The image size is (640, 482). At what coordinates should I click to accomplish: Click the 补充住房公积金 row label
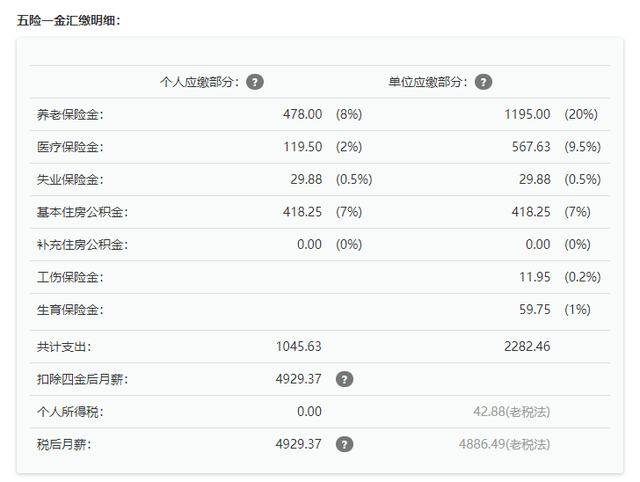click(82, 245)
